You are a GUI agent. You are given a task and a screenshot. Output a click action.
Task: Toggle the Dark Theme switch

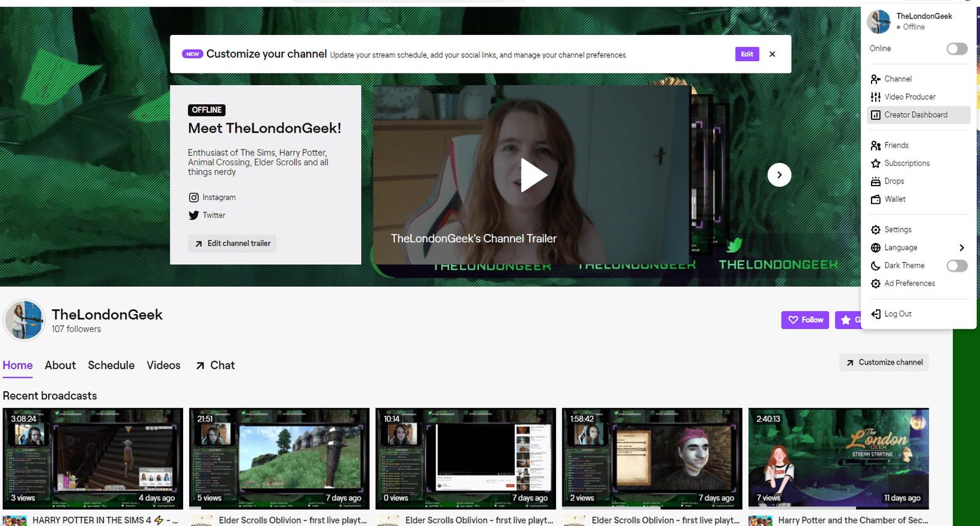[957, 266]
